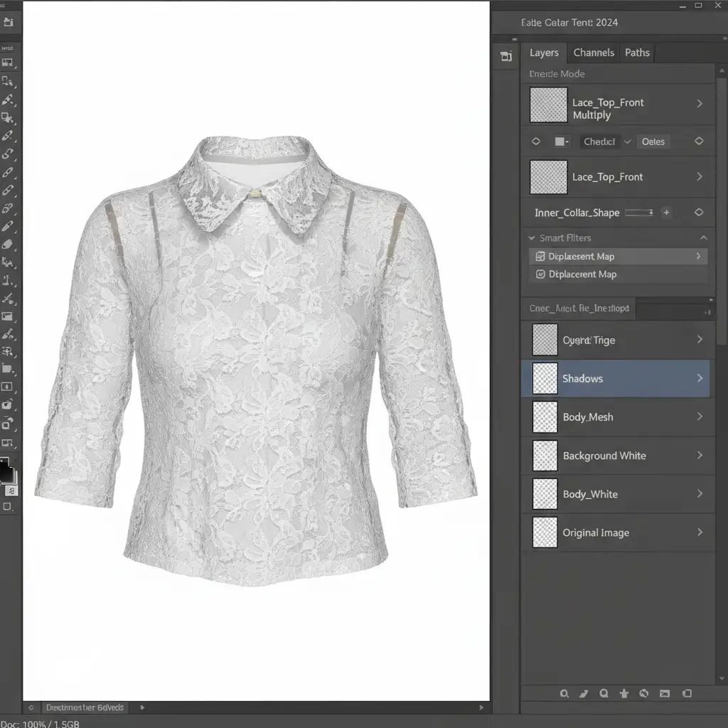Click the magnifier icon at Layers panel bottom-left
This screenshot has width=728, height=728.
click(564, 693)
